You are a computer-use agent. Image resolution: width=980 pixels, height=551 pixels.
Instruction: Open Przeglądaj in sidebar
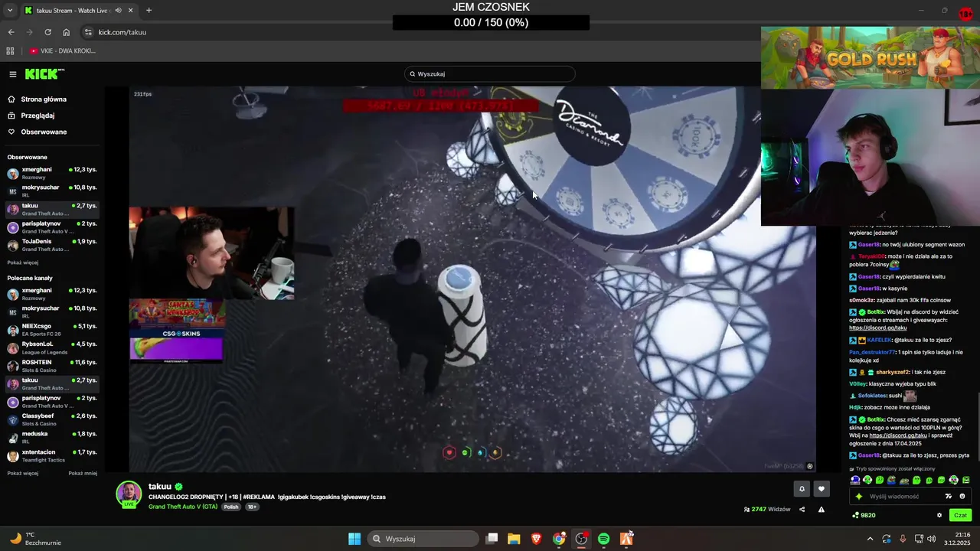pyautogui.click(x=38, y=116)
